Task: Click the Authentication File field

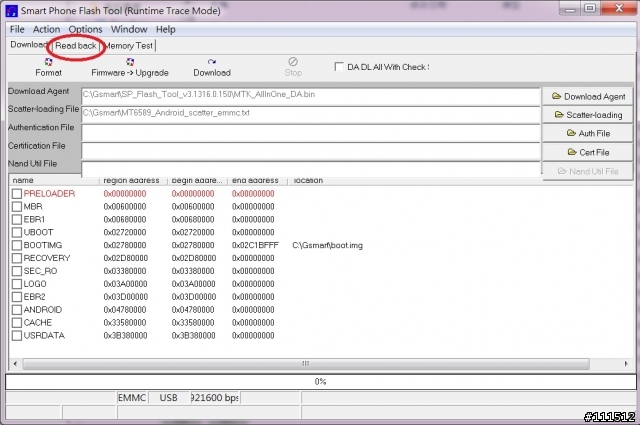Action: [311, 133]
